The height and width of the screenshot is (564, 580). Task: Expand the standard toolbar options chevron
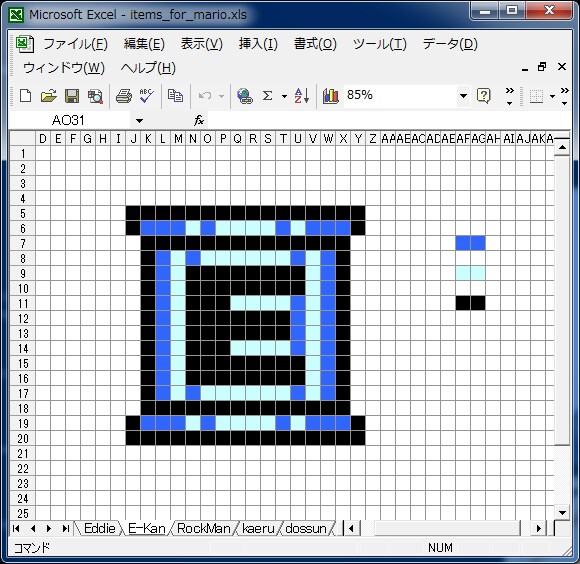(x=510, y=97)
